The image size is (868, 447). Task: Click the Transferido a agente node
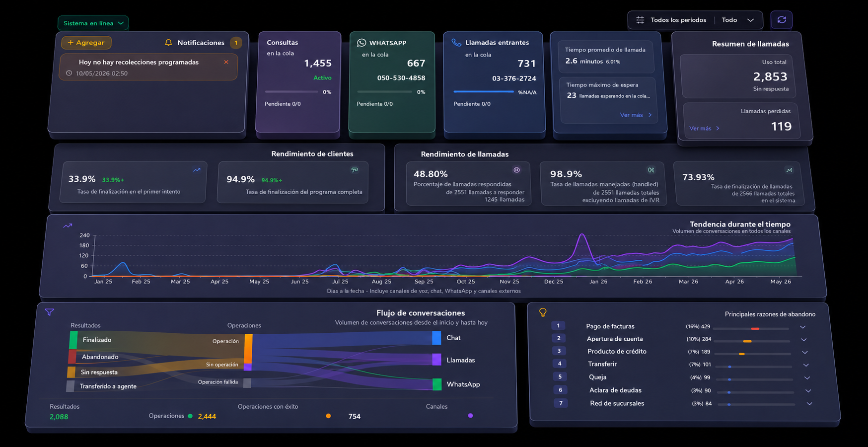click(70, 386)
